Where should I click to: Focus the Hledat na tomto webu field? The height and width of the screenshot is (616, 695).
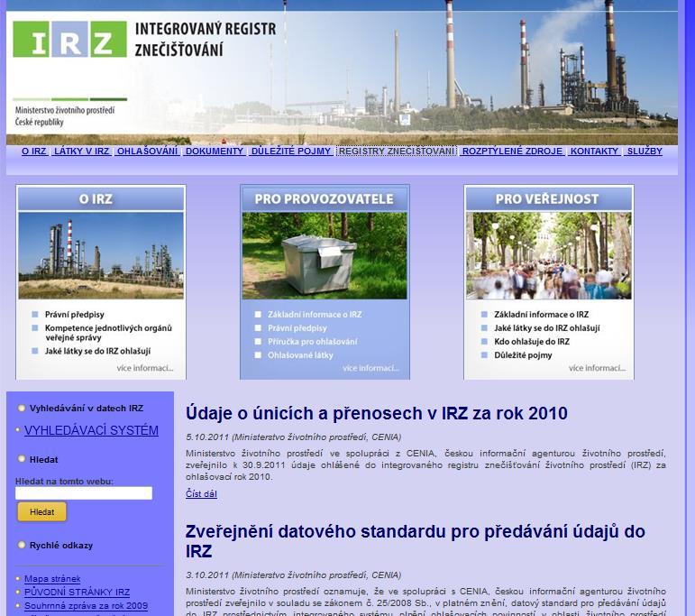(x=84, y=493)
